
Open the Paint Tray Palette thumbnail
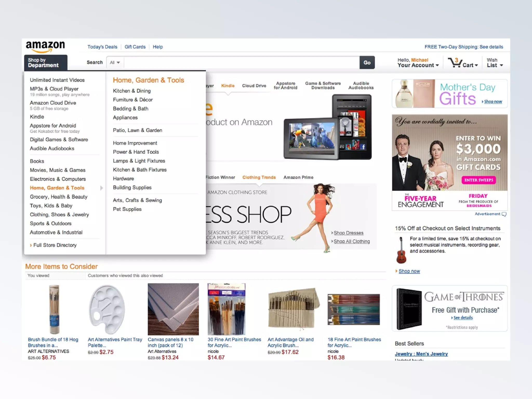click(107, 309)
